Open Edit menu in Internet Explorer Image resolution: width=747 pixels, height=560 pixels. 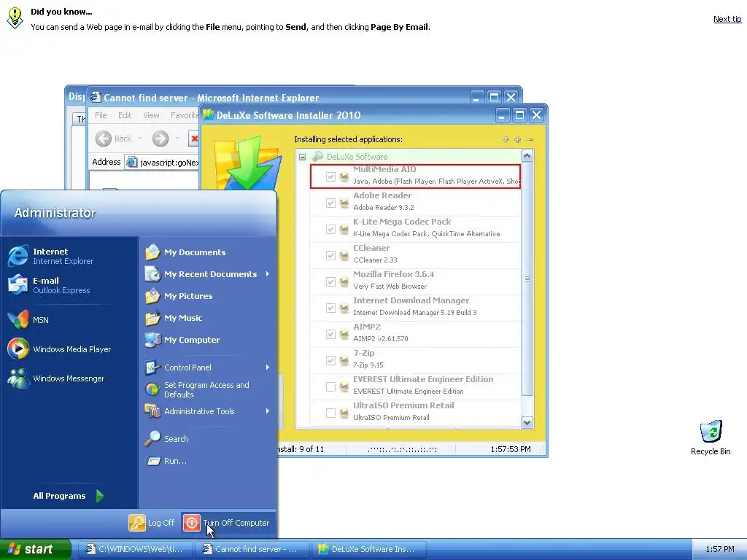(x=125, y=115)
